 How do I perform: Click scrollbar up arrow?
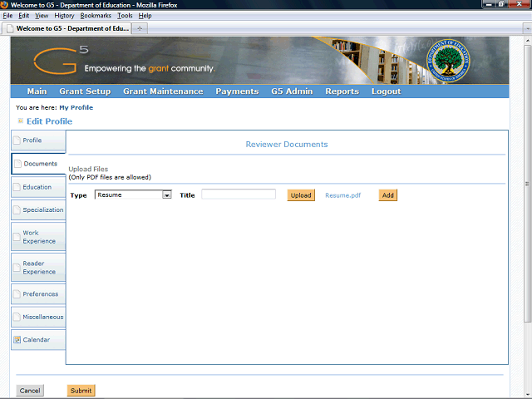click(x=527, y=41)
